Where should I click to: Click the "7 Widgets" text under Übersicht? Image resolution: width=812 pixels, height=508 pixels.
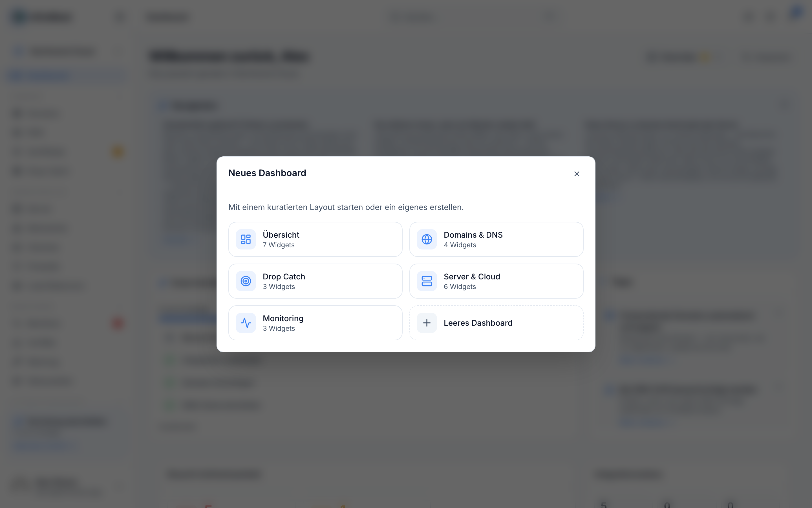279,245
